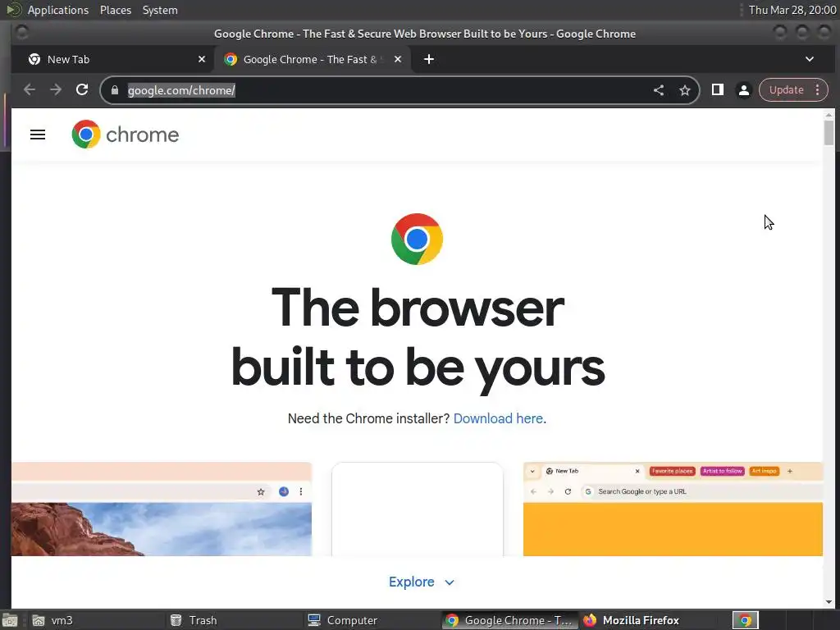Viewport: 840px width, 630px height.
Task: Open a new tab with the plus button
Action: tap(428, 59)
